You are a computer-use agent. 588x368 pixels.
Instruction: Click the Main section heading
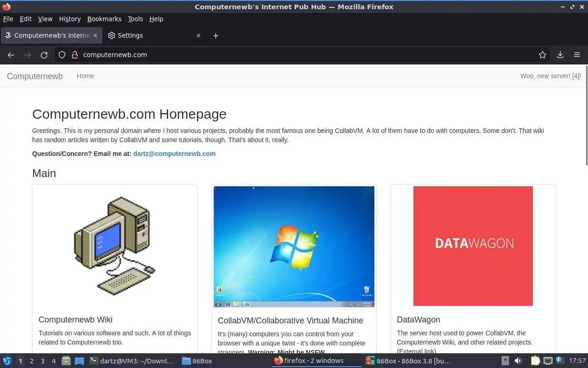point(44,173)
